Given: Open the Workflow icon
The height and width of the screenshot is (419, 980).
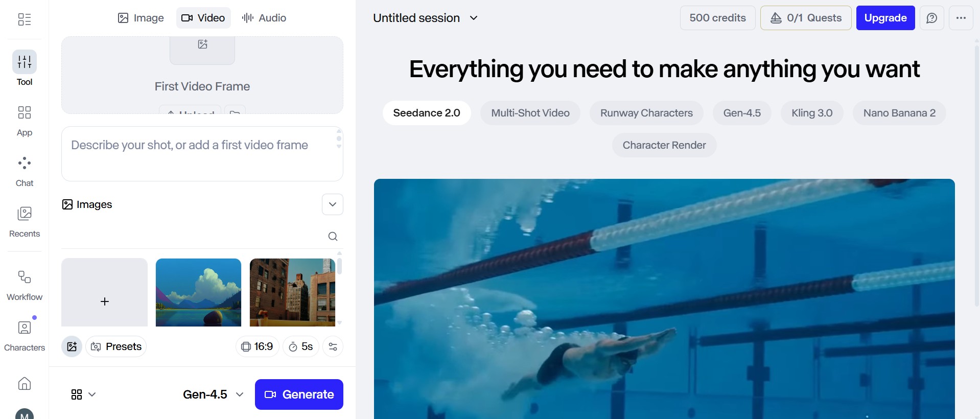Looking at the screenshot, I should [x=25, y=277].
